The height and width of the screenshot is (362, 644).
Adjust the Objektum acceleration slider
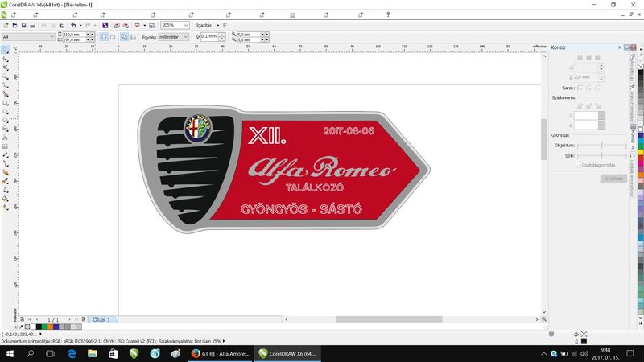[x=601, y=146]
